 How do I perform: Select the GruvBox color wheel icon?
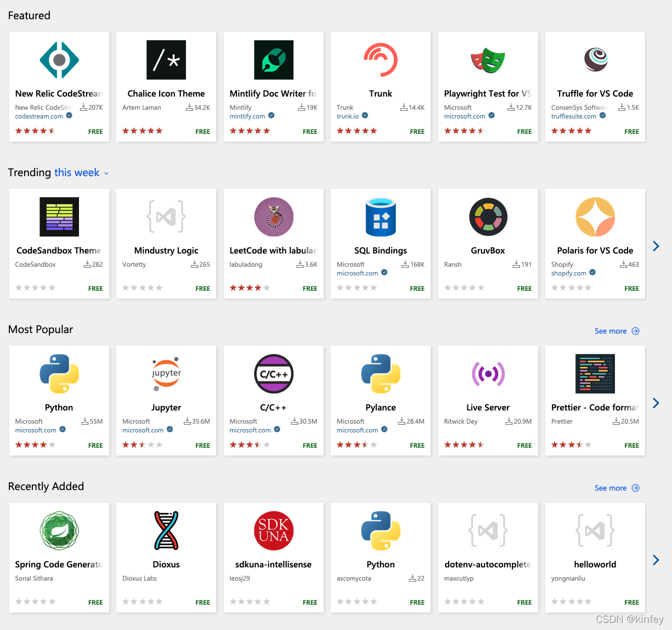click(x=488, y=217)
